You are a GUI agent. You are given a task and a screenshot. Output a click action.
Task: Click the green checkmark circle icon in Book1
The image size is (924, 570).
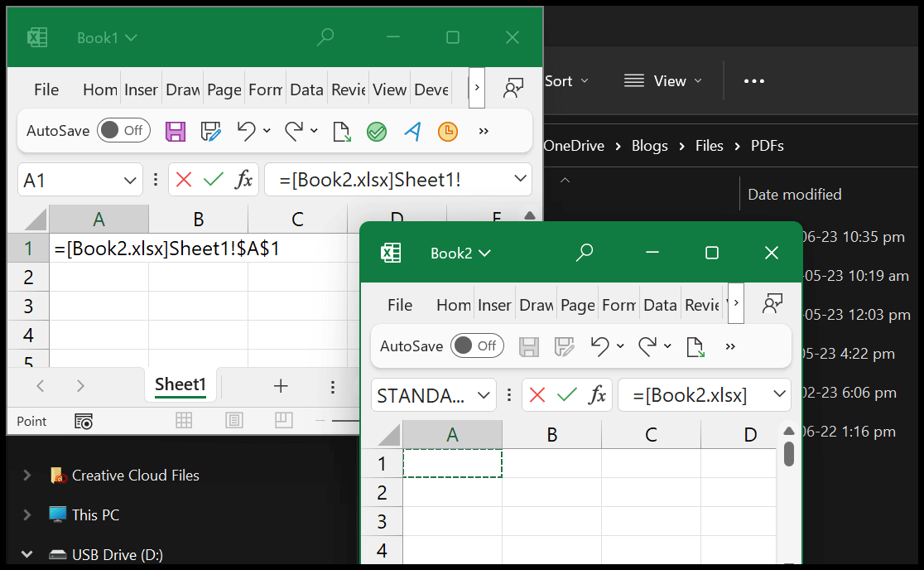377,132
